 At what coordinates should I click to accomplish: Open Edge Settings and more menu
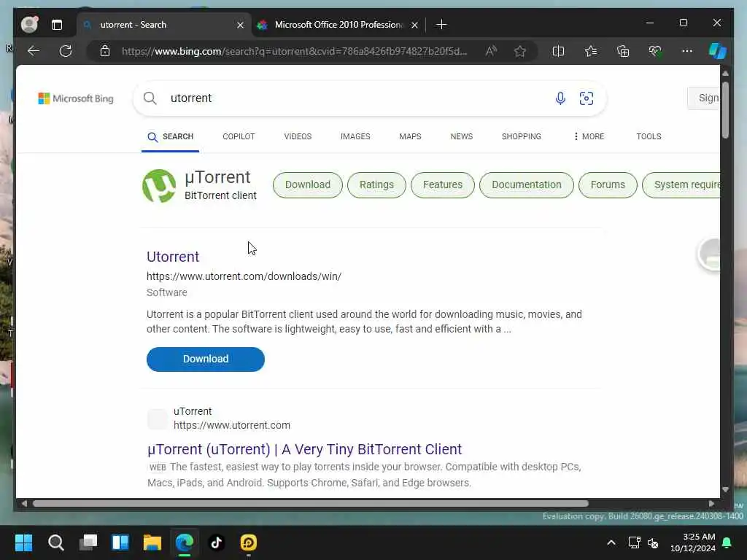tap(687, 51)
